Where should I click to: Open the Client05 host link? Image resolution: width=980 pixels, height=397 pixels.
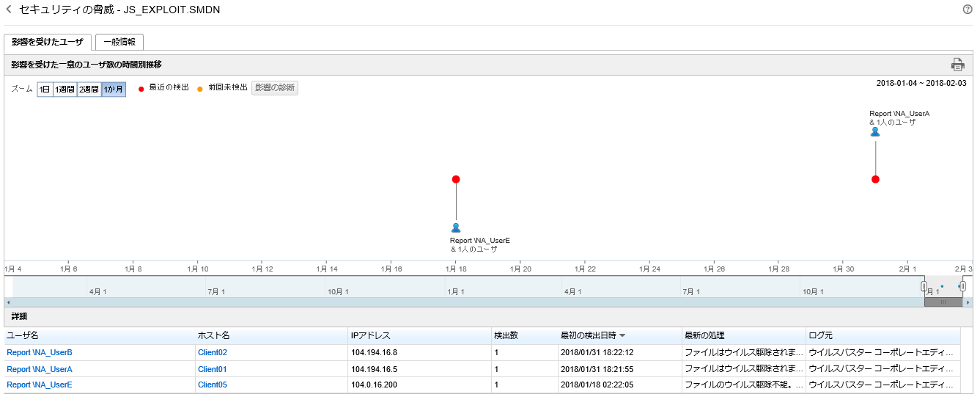(213, 385)
